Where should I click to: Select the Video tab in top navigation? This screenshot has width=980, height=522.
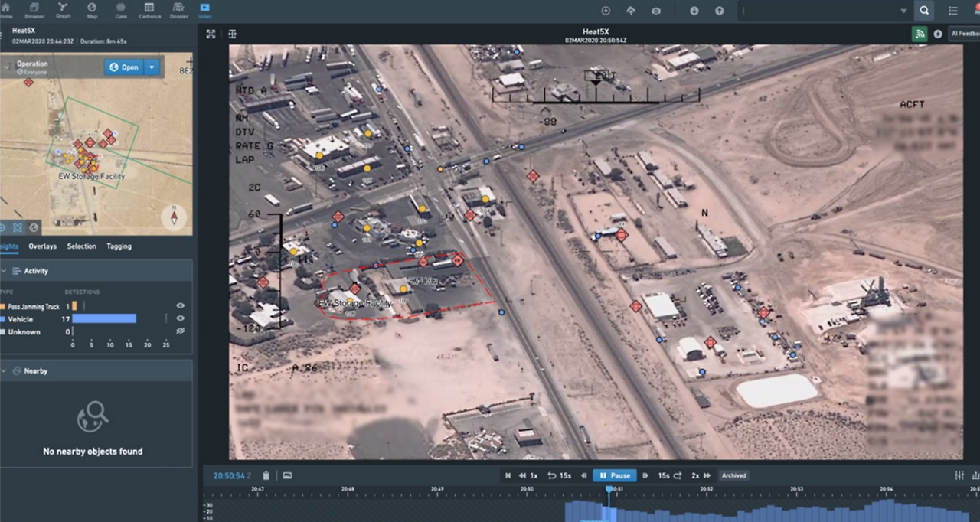(x=204, y=10)
